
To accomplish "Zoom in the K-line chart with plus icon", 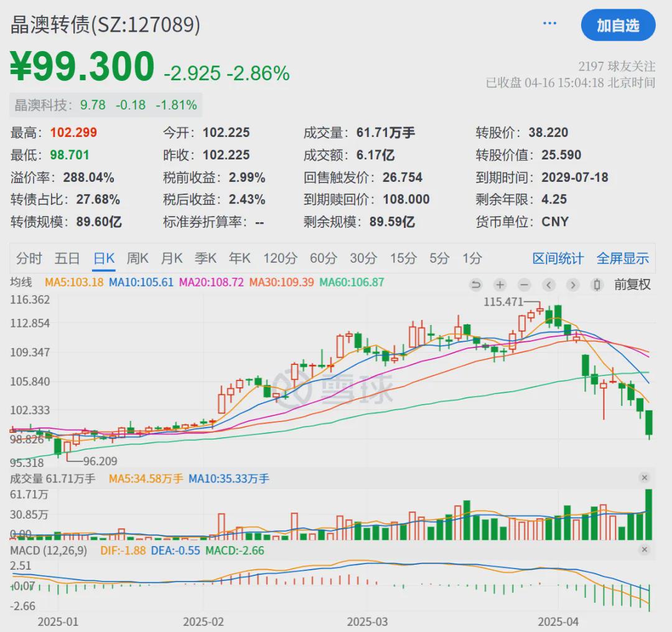I will [x=500, y=285].
